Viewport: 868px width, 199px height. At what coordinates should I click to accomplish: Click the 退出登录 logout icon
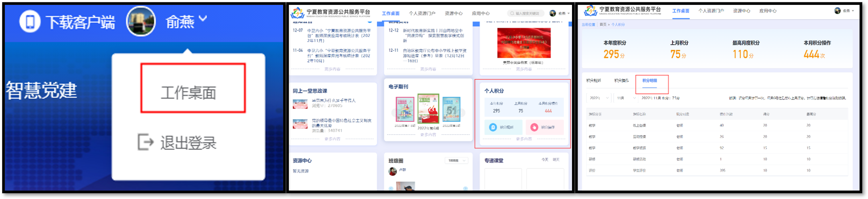coord(145,142)
